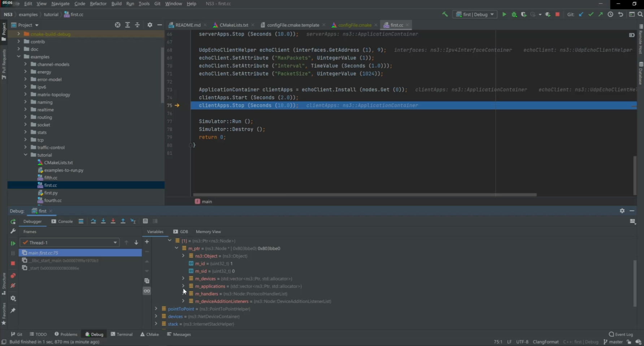
Task: Click Step Out in the debugger toolbar
Action: coord(123,221)
